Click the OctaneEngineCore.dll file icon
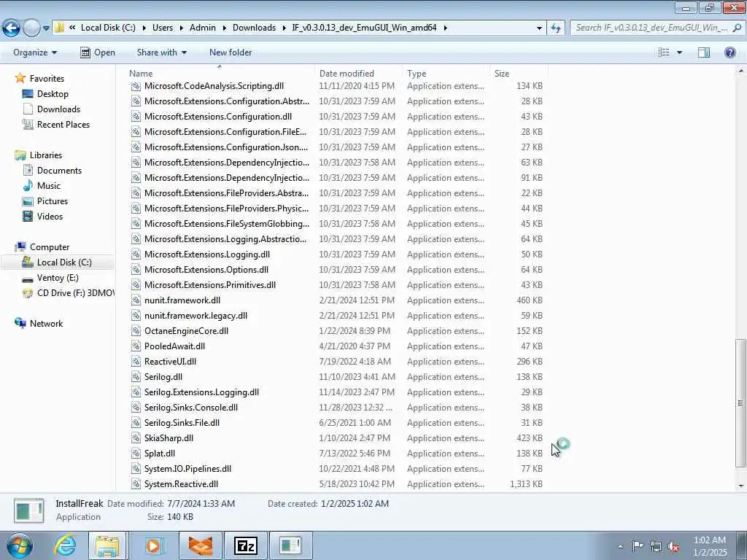Viewport: 747px width, 560px height. point(136,331)
